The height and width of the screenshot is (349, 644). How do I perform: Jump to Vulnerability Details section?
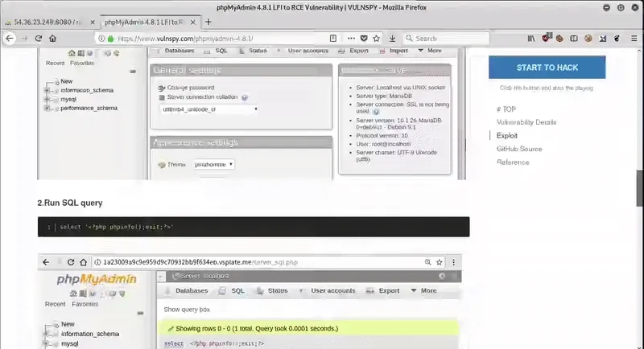[x=526, y=122]
